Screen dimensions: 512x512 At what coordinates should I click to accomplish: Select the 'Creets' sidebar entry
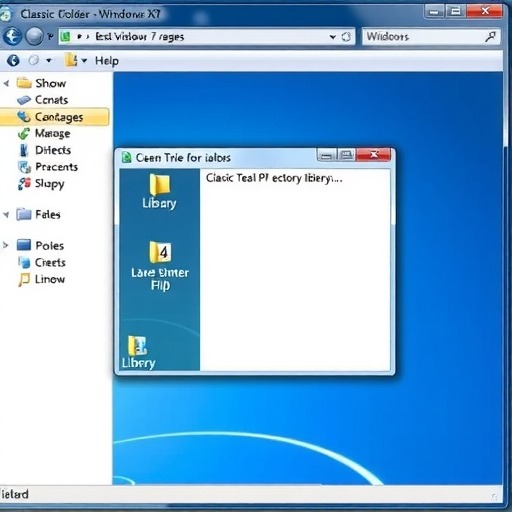(50, 262)
